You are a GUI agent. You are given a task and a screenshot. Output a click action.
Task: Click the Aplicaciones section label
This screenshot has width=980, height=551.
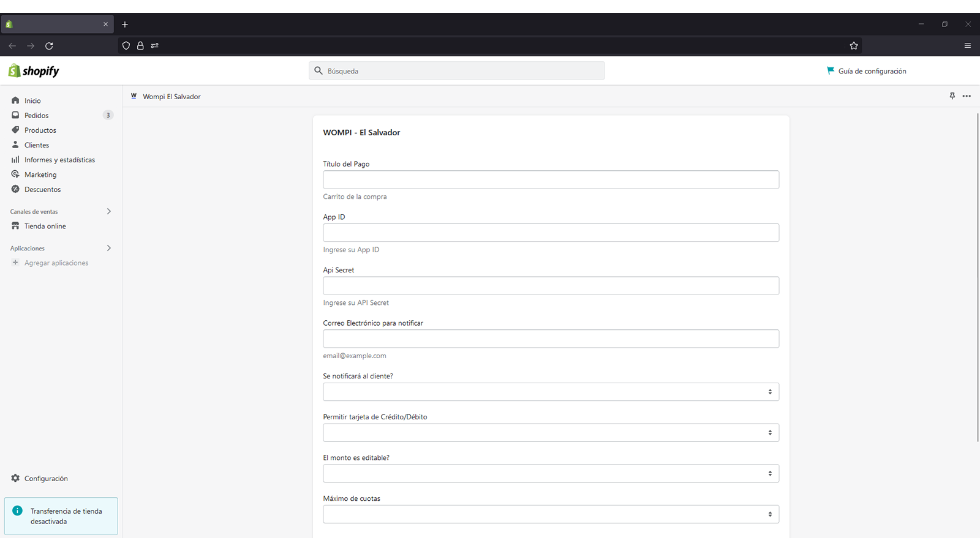pos(27,249)
